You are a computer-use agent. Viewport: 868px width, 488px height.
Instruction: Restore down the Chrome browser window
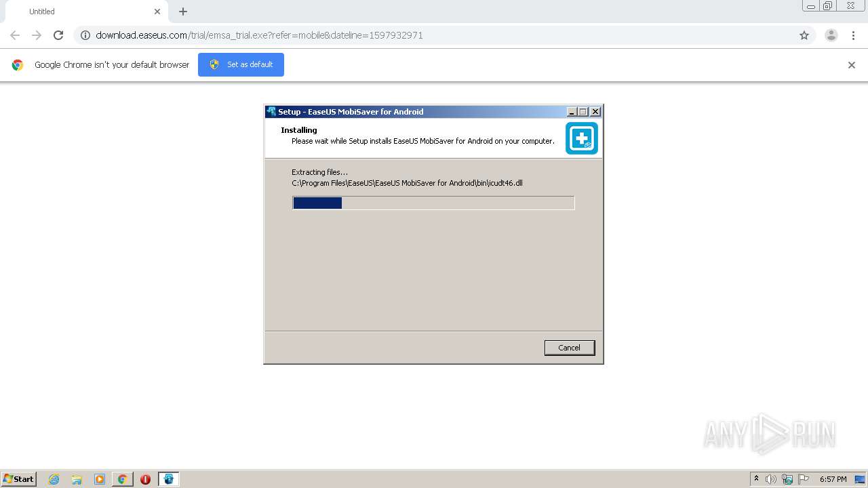[828, 6]
